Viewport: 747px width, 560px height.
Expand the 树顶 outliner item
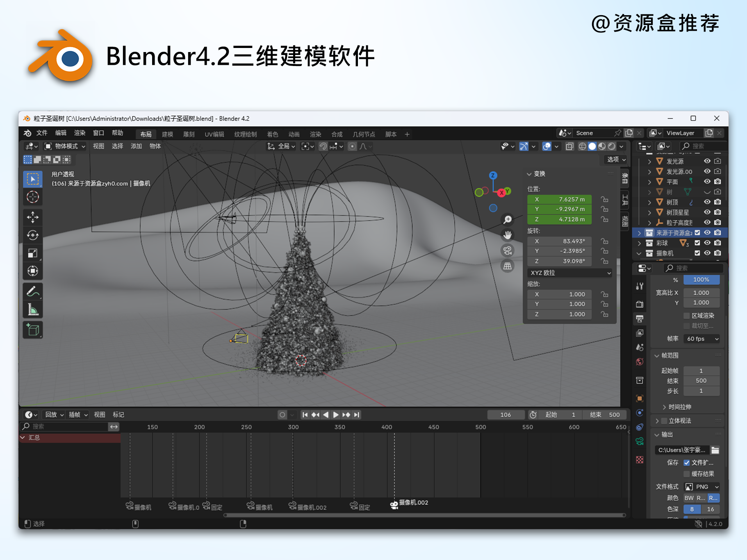(x=649, y=202)
